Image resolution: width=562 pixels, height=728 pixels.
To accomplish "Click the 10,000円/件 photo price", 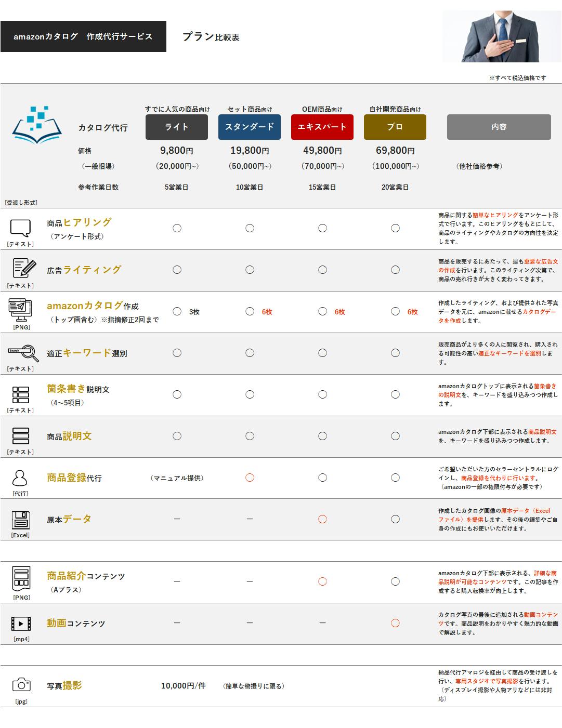I will pyautogui.click(x=183, y=686).
